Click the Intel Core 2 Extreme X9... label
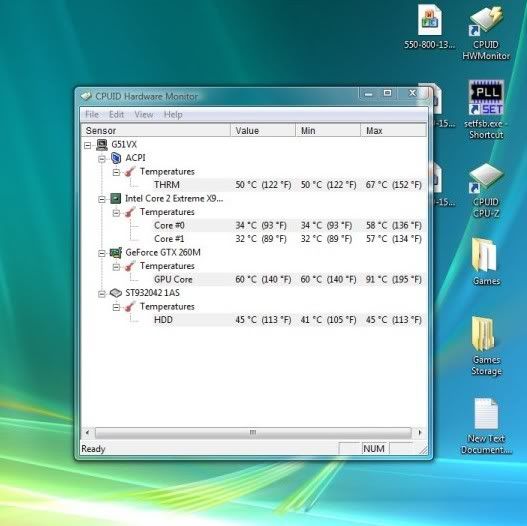 (x=174, y=198)
